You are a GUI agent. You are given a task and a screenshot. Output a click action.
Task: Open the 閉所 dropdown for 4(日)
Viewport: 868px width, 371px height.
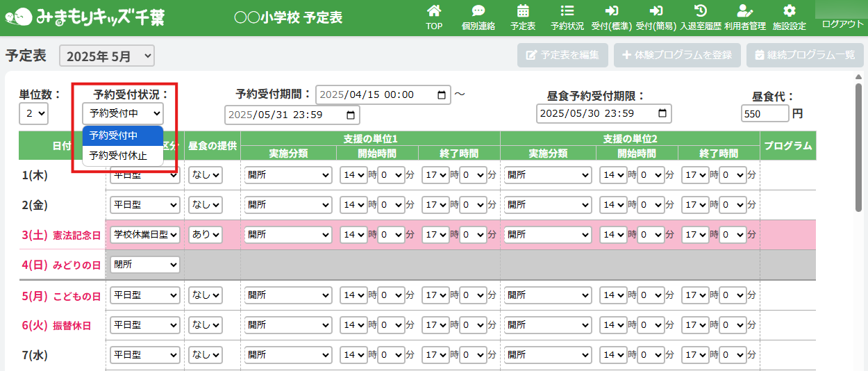pos(144,265)
